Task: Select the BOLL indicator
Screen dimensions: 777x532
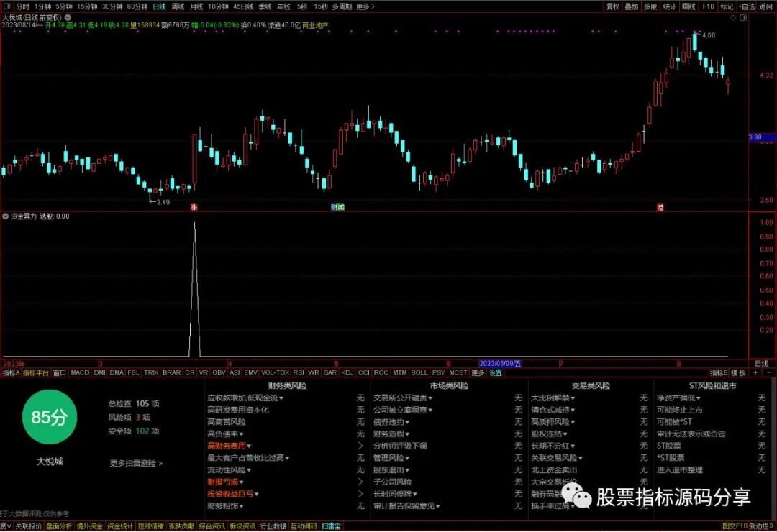Action: 419,372
